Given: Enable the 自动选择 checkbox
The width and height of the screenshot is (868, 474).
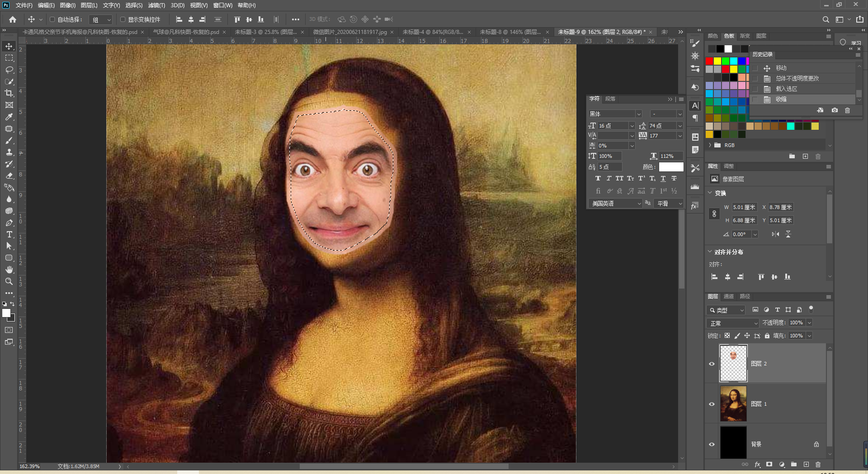Looking at the screenshot, I should pyautogui.click(x=52, y=19).
